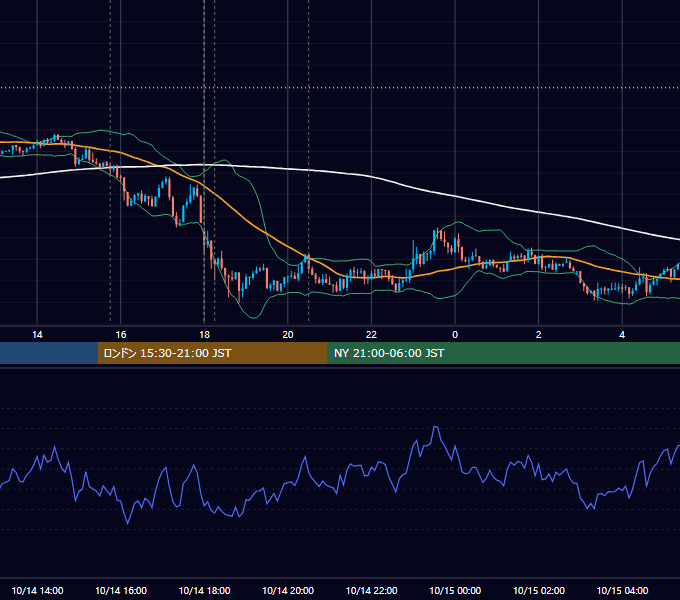Image resolution: width=680 pixels, height=600 pixels.
Task: Click hour label 22 on price chart axis
Action: point(371,335)
